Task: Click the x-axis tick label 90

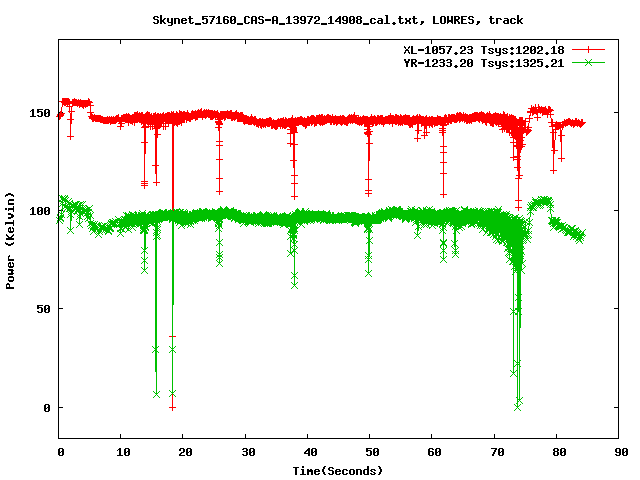Action: (x=621, y=452)
